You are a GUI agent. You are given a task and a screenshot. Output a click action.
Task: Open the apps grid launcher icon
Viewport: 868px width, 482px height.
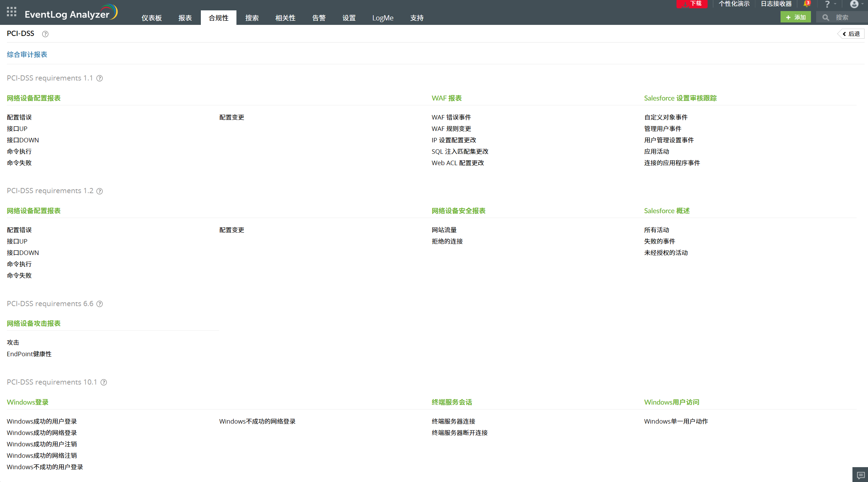[11, 12]
